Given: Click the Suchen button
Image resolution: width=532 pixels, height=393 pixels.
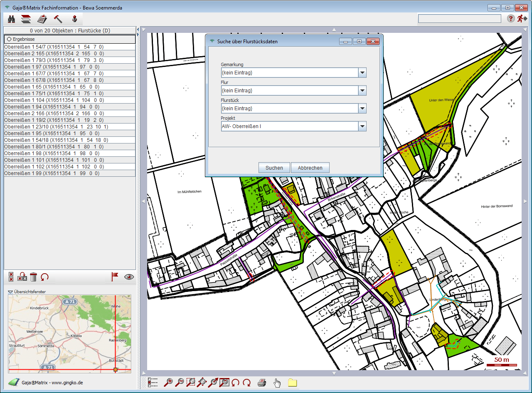Looking at the screenshot, I should coord(274,168).
